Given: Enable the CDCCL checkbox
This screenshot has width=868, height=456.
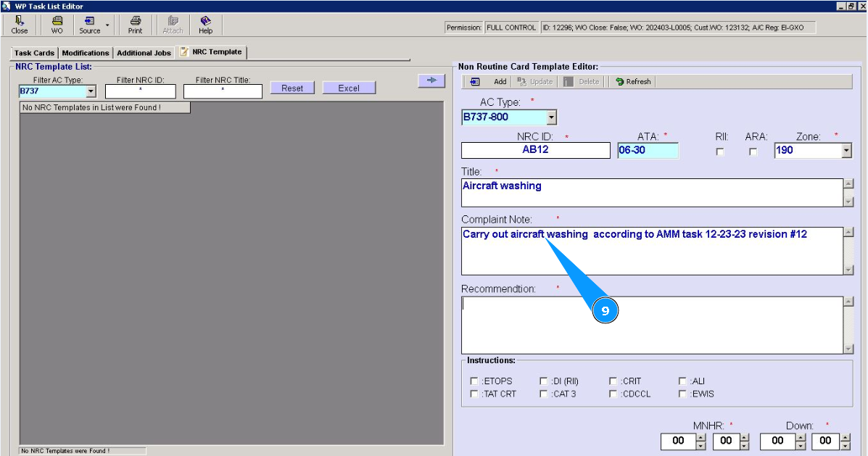Looking at the screenshot, I should [x=613, y=394].
